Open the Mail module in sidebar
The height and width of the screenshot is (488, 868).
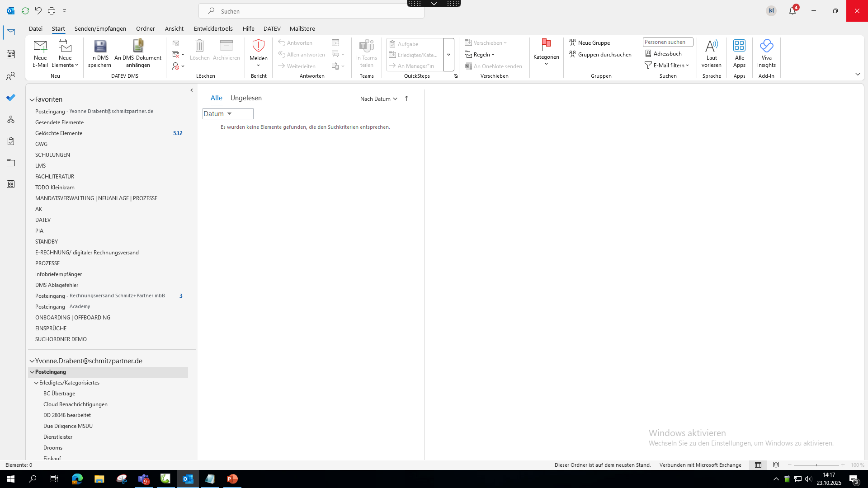click(x=11, y=33)
